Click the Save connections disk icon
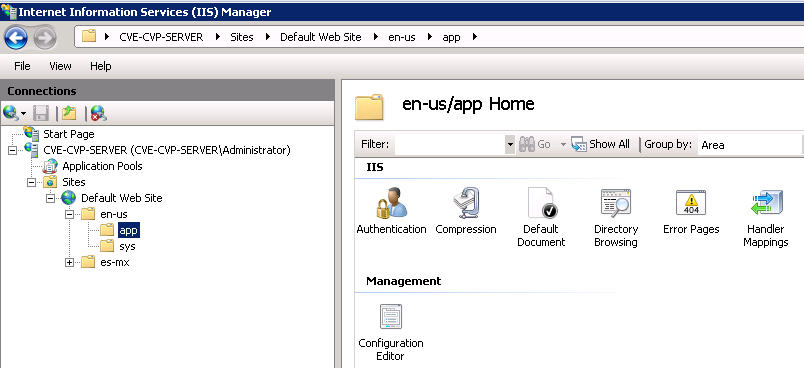The image size is (804, 368). tap(41, 113)
